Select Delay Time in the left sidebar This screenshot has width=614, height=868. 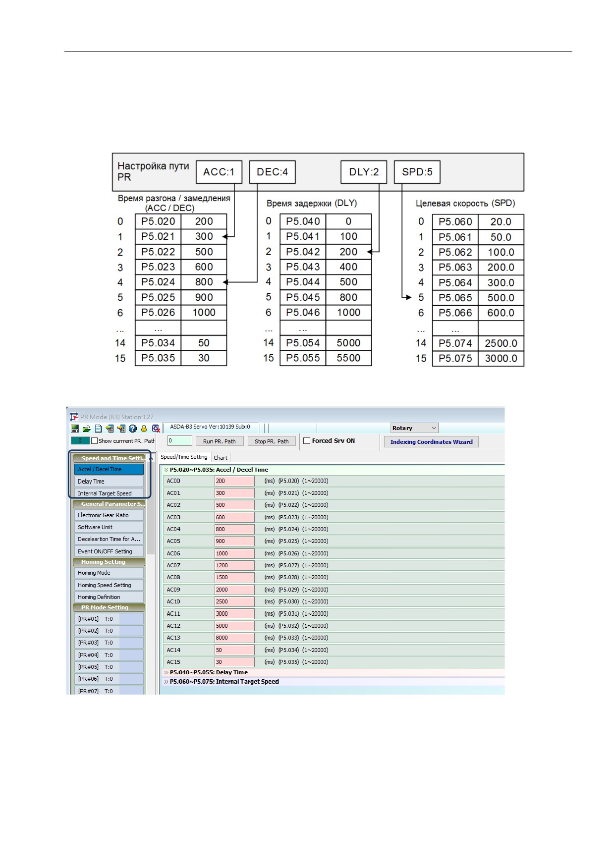click(x=109, y=482)
